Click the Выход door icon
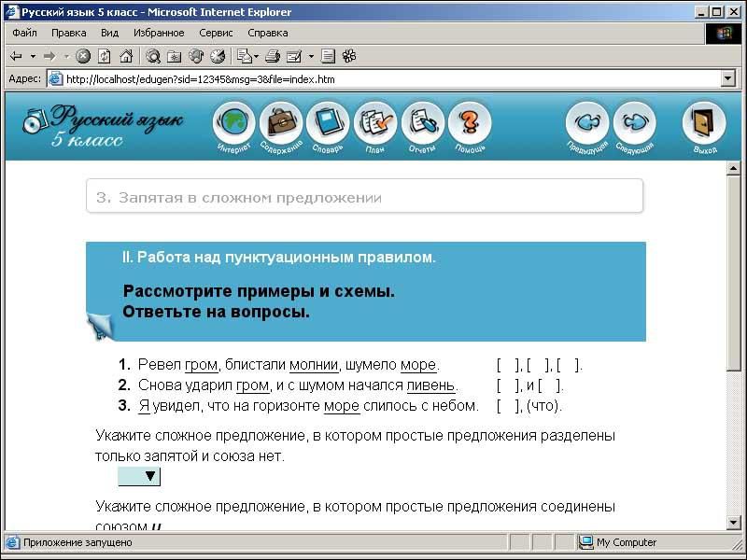 (704, 122)
